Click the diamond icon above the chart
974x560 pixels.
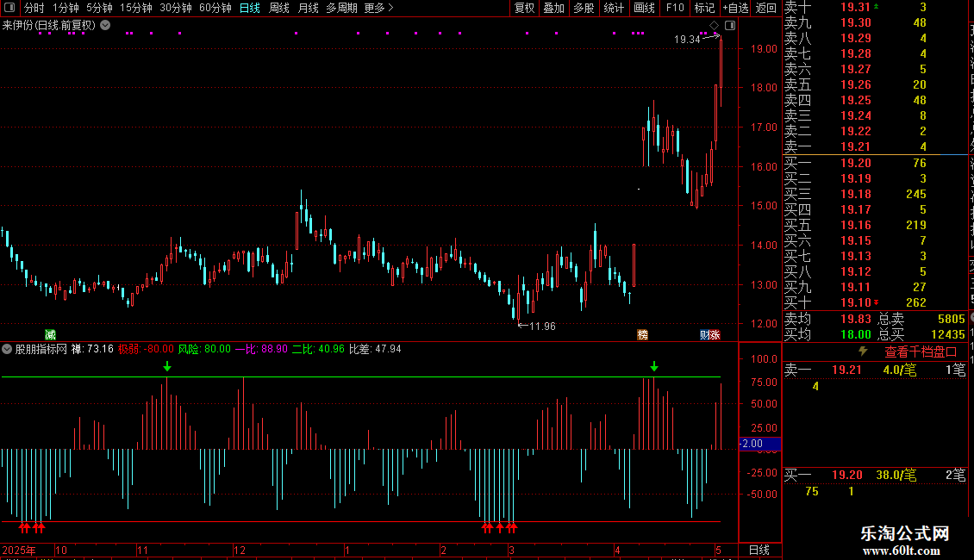[x=714, y=26]
